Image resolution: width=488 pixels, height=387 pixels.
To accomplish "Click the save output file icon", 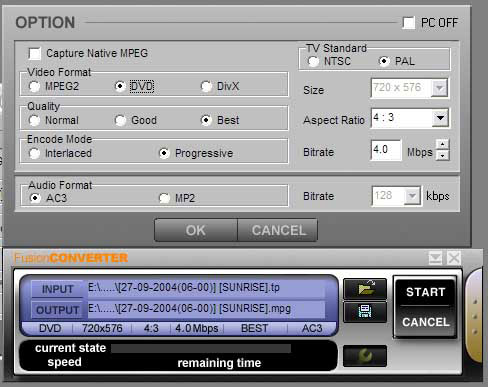I will tap(365, 312).
